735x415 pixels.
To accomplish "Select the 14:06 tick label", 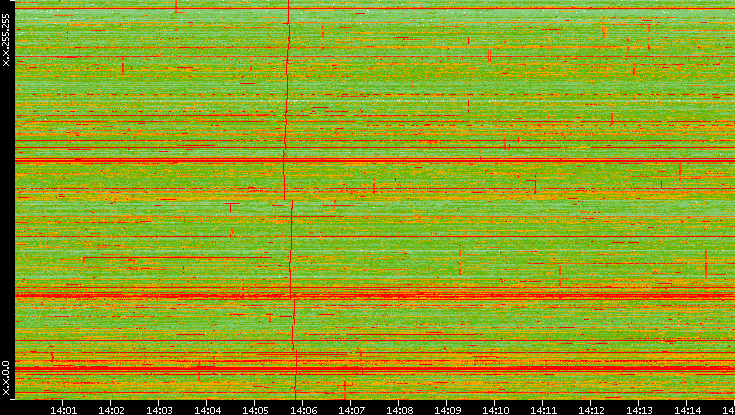I will 303,410.
